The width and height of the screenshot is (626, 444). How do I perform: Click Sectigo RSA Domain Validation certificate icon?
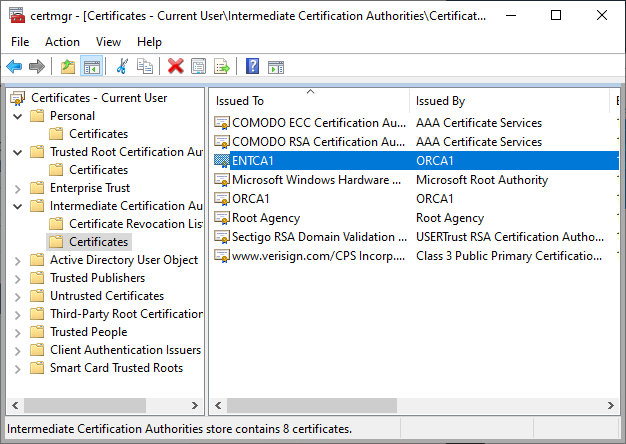tap(222, 237)
